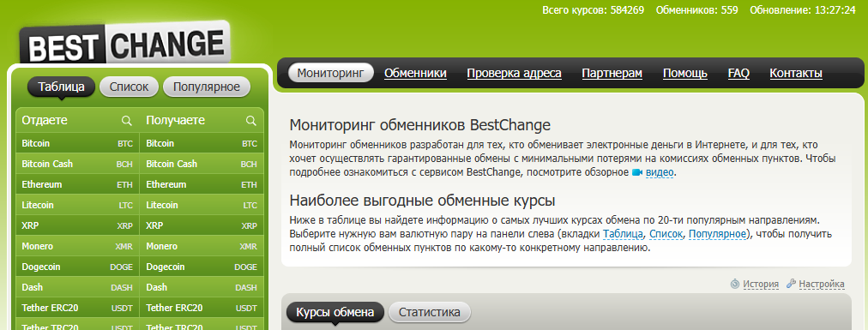Select Litecoin in the Отдаете column
868x330 pixels.
pyautogui.click(x=77, y=205)
